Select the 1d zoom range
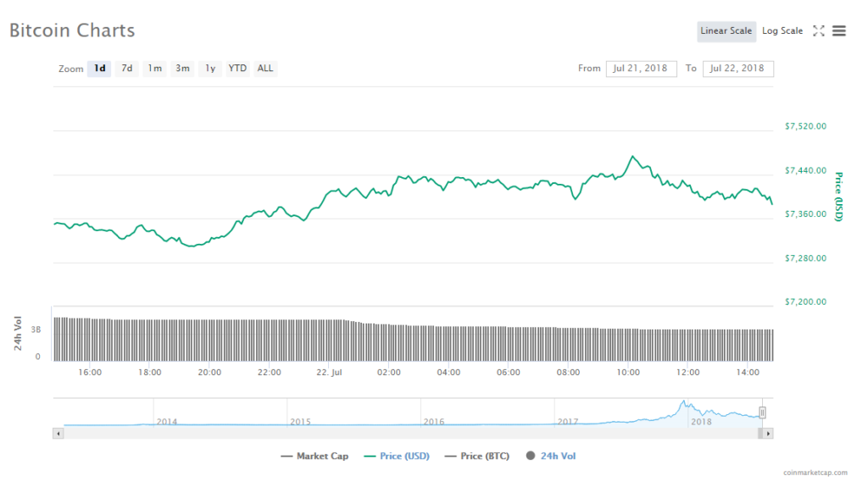868x487 pixels. tap(99, 69)
